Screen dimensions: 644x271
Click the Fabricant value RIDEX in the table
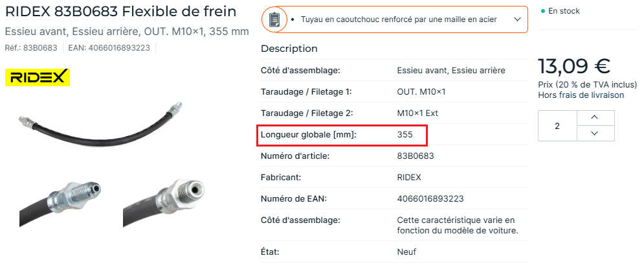pos(409,178)
